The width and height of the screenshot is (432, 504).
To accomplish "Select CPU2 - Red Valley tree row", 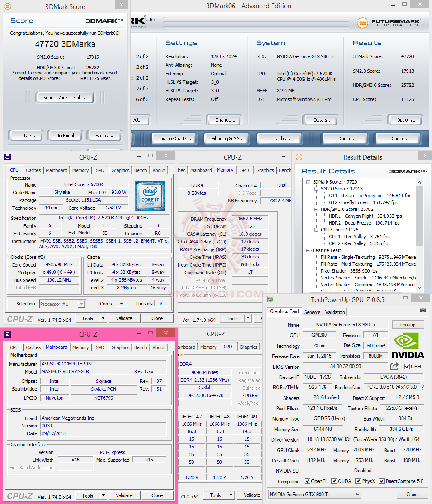I will [359, 243].
